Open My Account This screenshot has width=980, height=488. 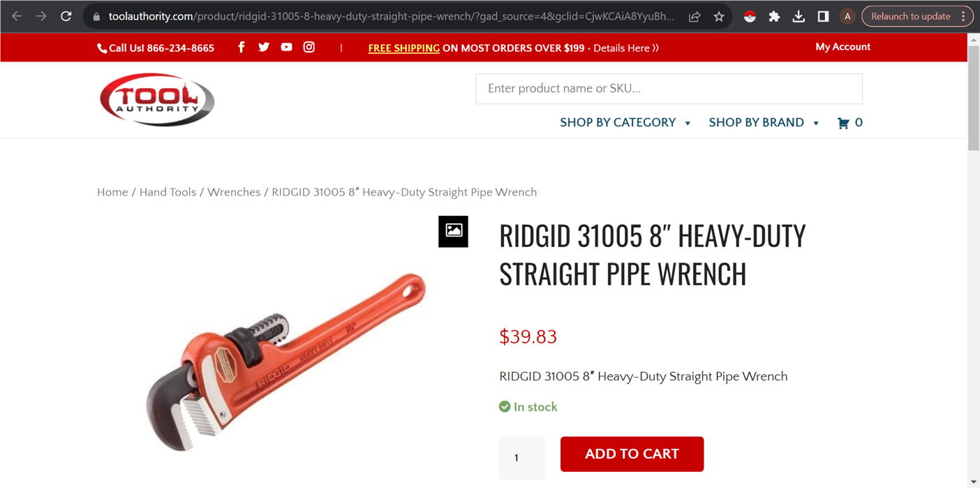tap(842, 47)
